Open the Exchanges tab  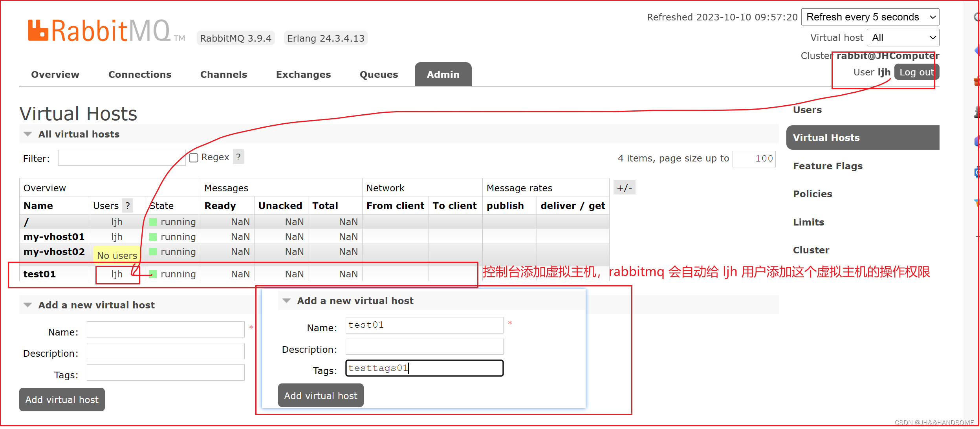[x=303, y=74]
